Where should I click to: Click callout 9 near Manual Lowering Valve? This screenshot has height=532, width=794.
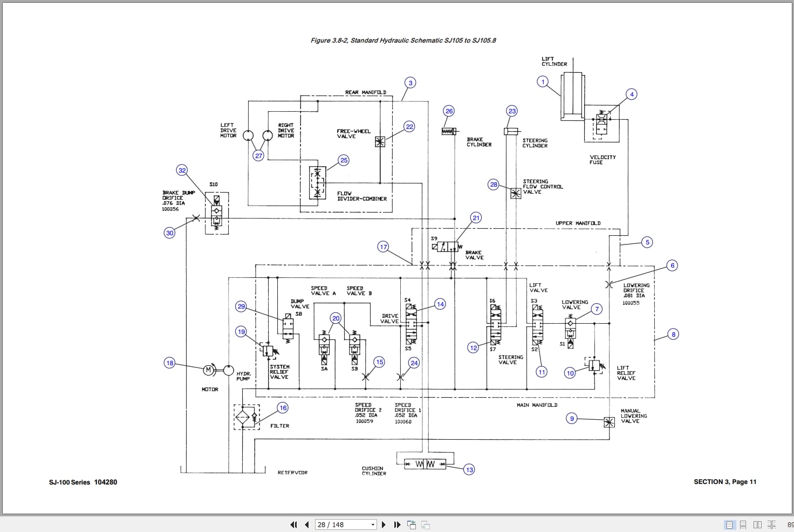click(x=571, y=418)
